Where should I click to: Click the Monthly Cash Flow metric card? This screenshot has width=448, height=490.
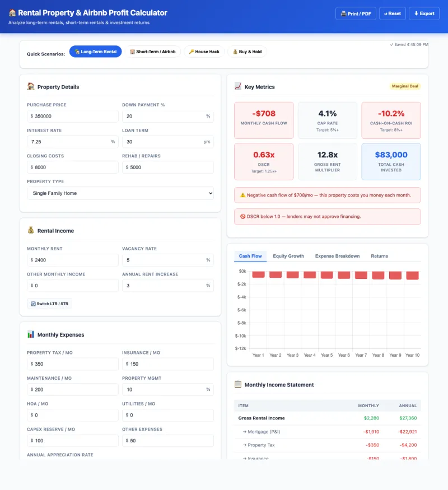coord(264,120)
